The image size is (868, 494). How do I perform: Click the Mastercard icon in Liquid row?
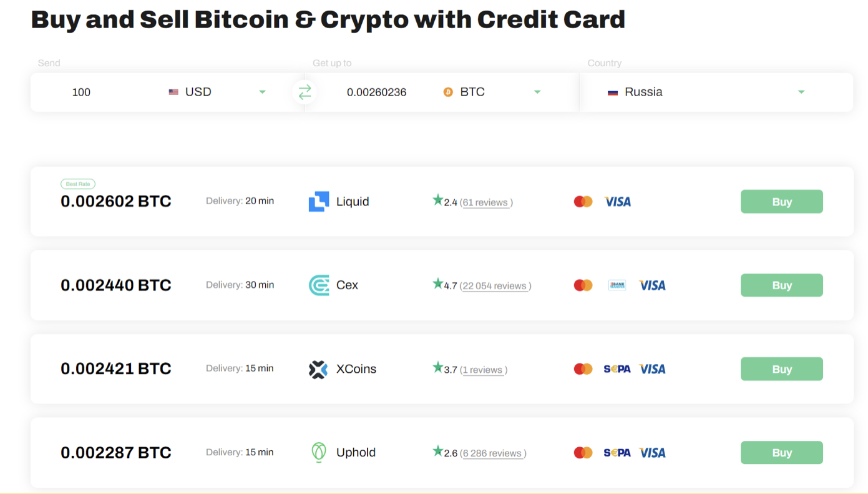coord(583,202)
